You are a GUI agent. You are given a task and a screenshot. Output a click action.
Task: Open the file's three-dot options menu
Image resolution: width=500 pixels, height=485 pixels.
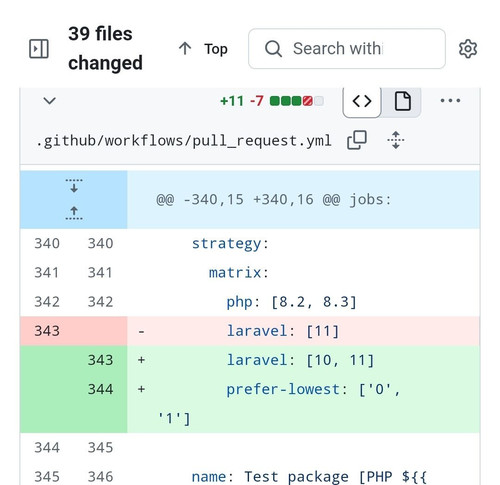[450, 100]
